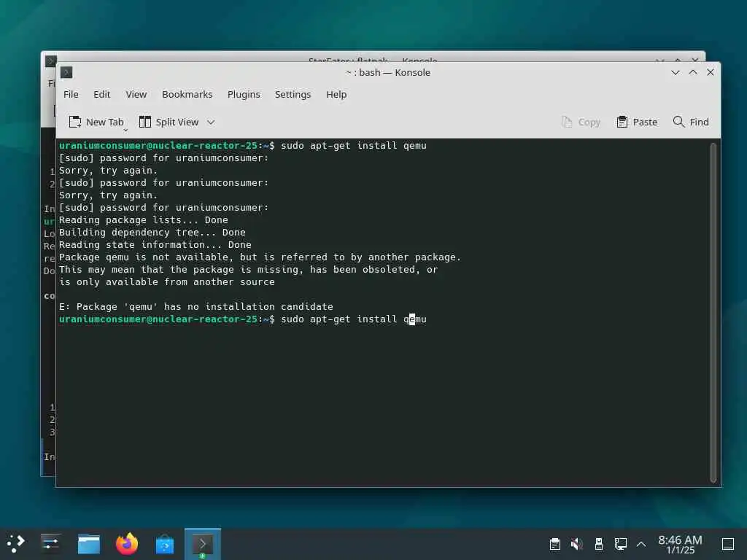Click the clock showing 8:46 AM

[680, 544]
